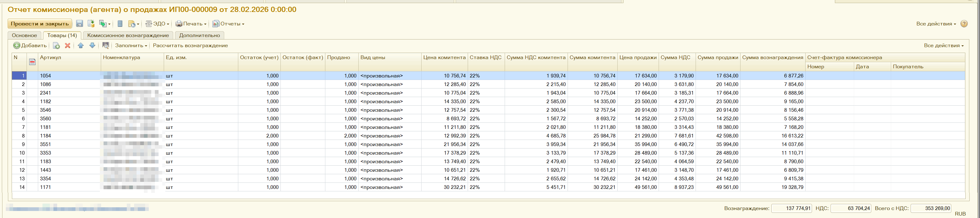Click the table's document icon column header
980x218 pixels.
(x=32, y=62)
